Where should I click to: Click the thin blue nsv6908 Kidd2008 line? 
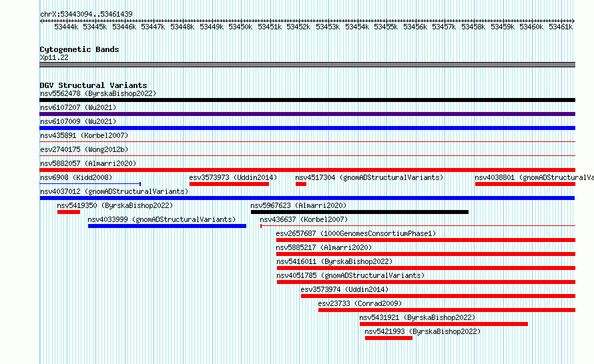[90, 184]
